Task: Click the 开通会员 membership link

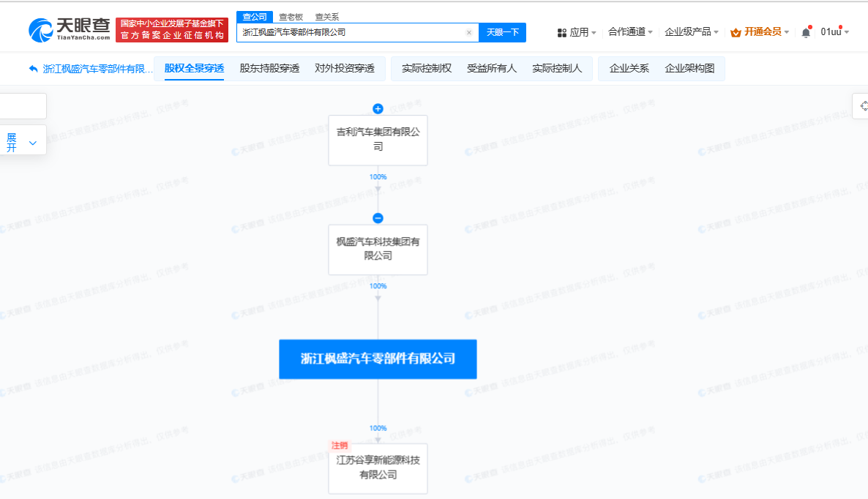Action: pyautogui.click(x=761, y=32)
